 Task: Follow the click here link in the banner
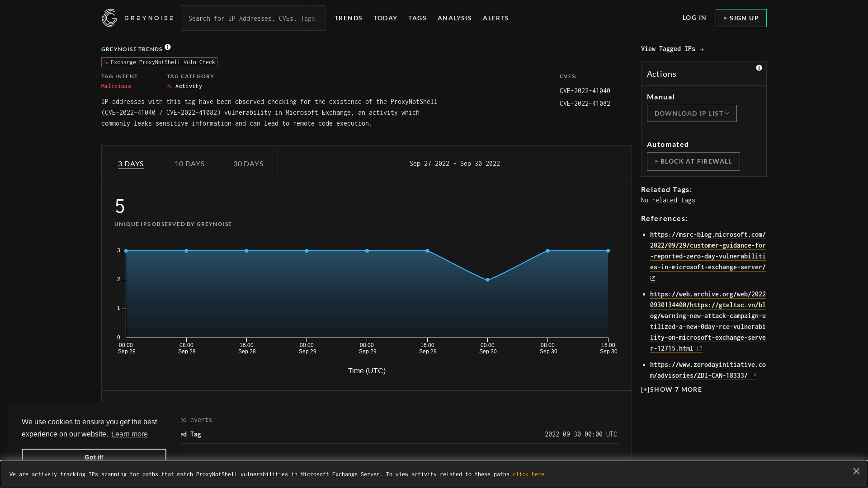click(x=528, y=474)
